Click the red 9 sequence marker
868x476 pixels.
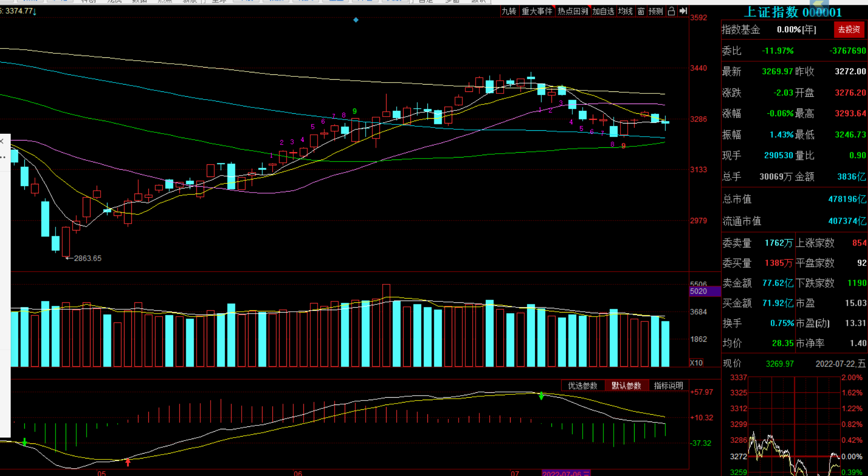pyautogui.click(x=623, y=146)
